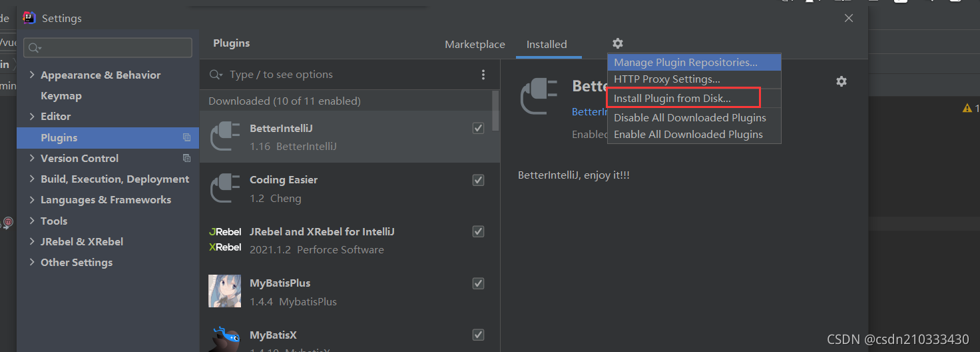980x352 pixels.
Task: Click the 1.4.4 MybatisPlus version text
Action: 293,301
